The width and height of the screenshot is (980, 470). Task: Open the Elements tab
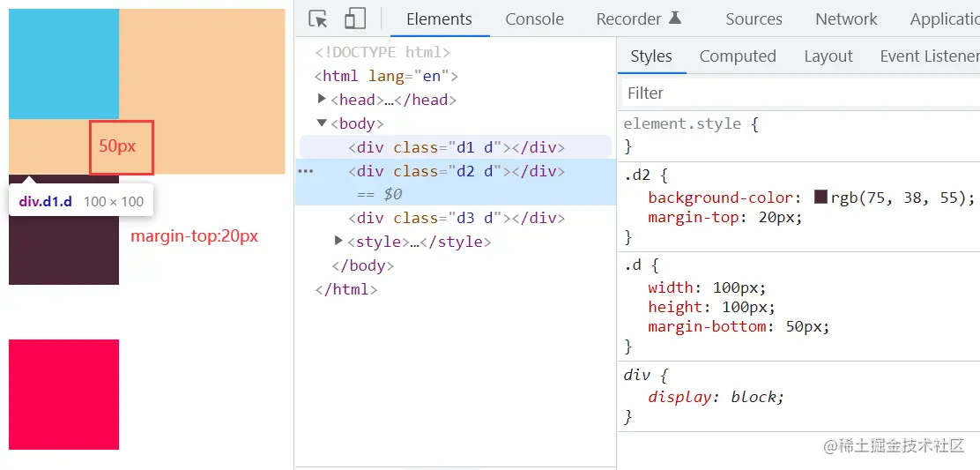click(x=440, y=19)
